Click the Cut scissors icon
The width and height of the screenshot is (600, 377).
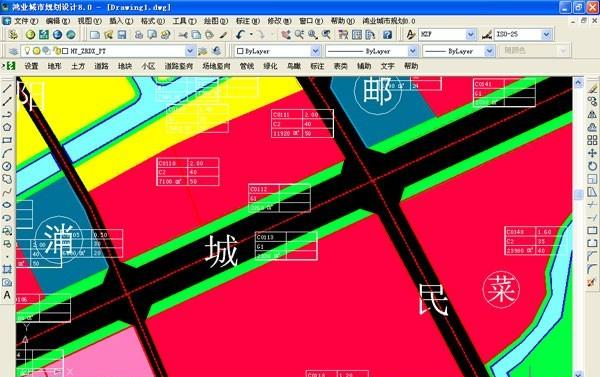click(x=183, y=35)
